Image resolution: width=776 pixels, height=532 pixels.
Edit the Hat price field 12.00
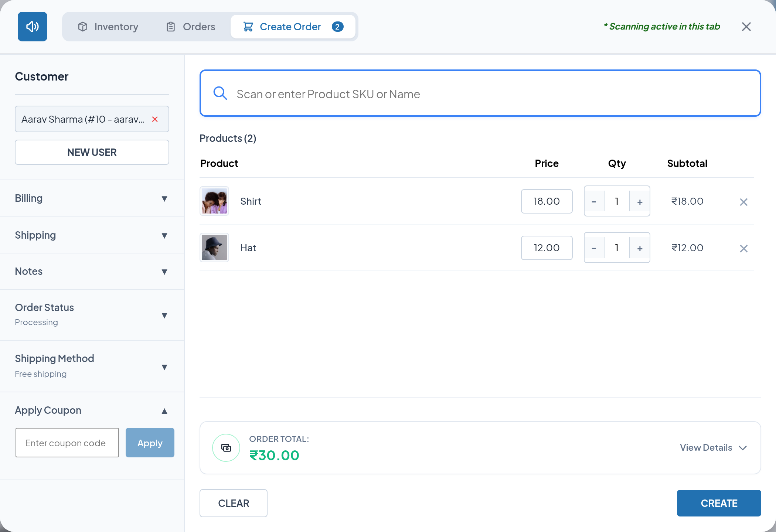tap(547, 248)
